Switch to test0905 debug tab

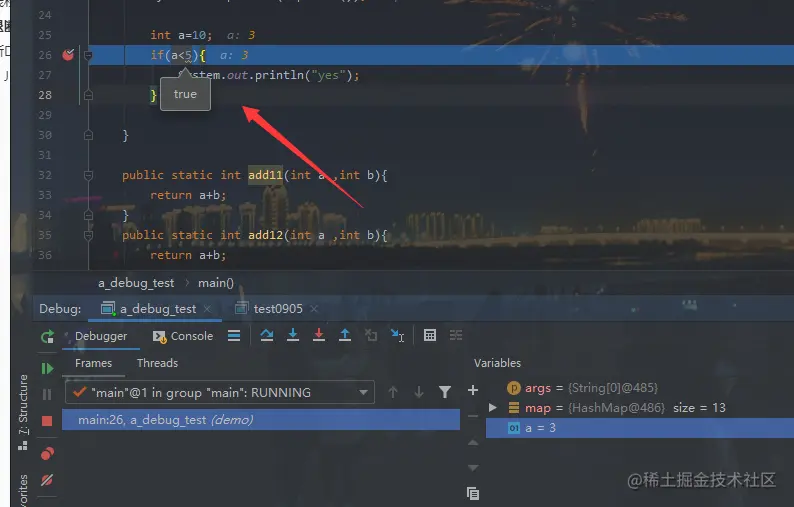coord(278,308)
